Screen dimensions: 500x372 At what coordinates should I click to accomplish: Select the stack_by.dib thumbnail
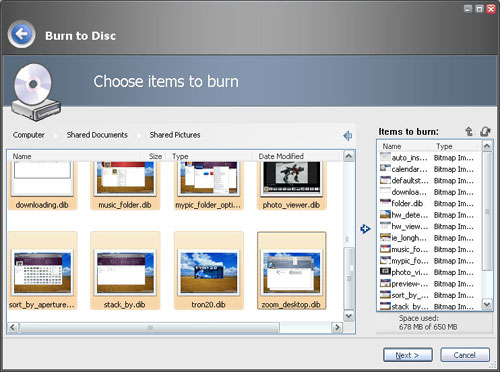click(x=125, y=271)
